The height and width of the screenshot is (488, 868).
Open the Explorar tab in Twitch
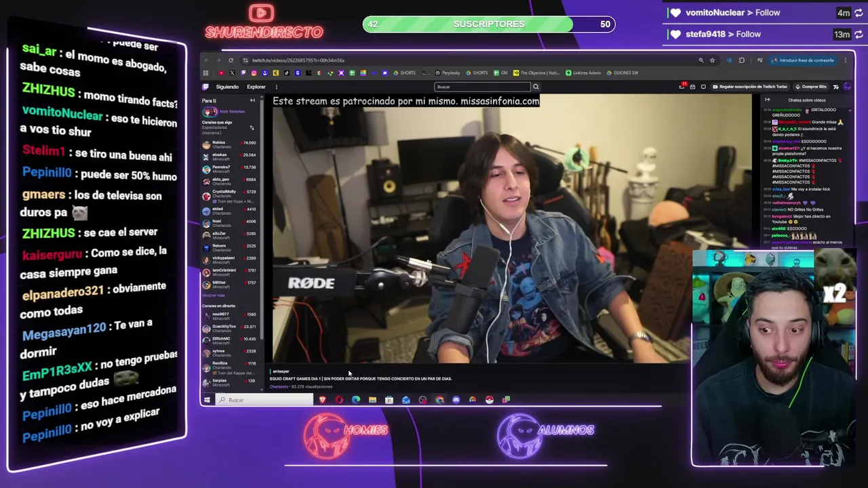256,87
